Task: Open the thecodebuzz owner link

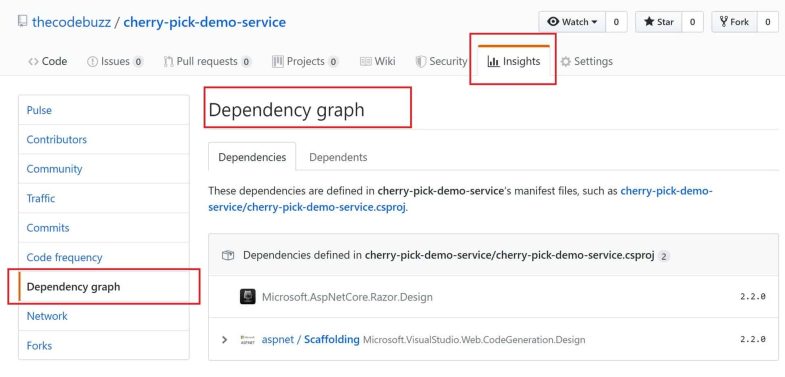Action: pyautogui.click(x=71, y=23)
